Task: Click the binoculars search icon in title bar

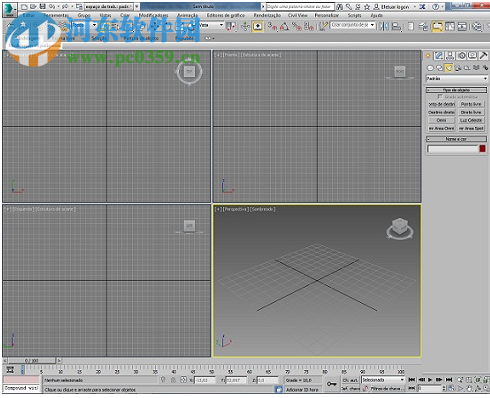Action: [x=339, y=7]
